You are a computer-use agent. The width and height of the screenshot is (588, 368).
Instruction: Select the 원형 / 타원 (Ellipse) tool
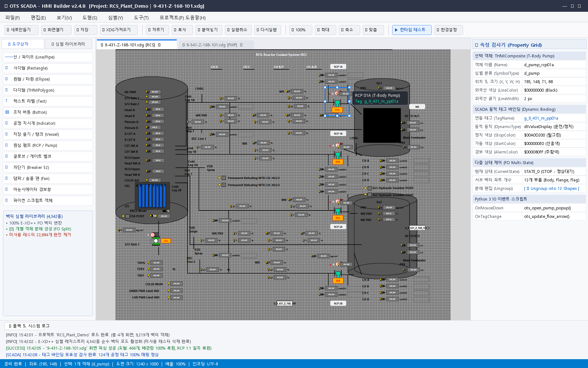coord(48,79)
